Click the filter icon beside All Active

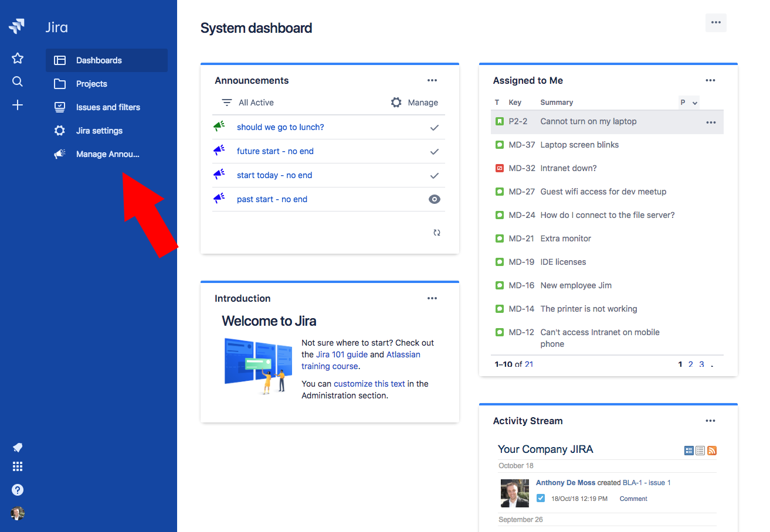(x=227, y=103)
